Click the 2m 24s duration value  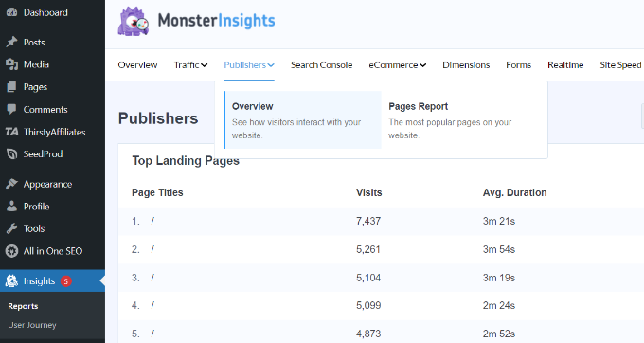tap(498, 305)
